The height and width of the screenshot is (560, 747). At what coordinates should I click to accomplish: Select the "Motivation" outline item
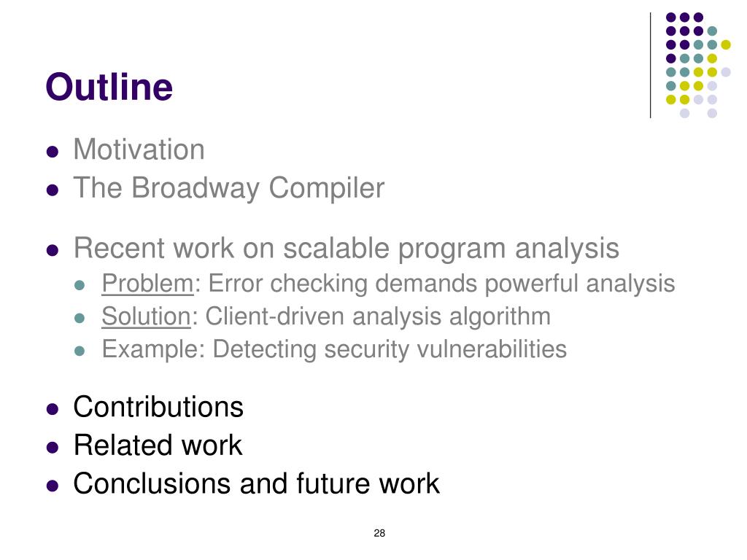click(139, 150)
